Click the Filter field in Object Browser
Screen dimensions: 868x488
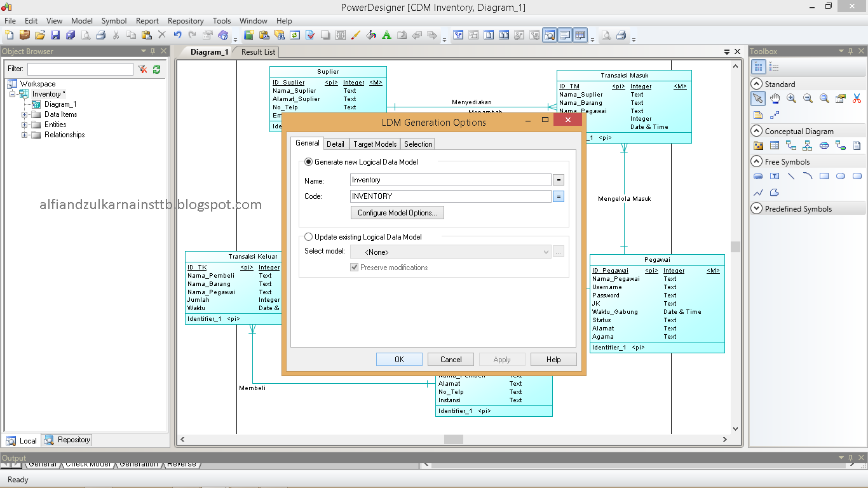(79, 68)
